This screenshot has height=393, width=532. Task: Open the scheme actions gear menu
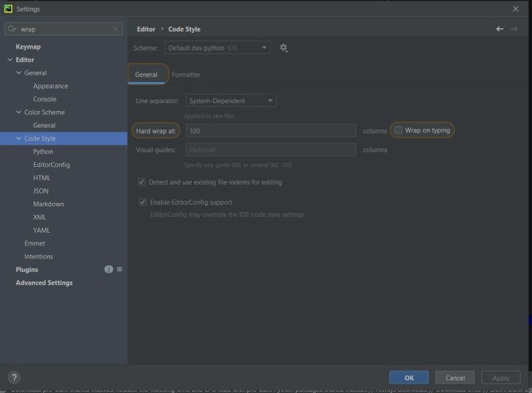click(x=283, y=48)
